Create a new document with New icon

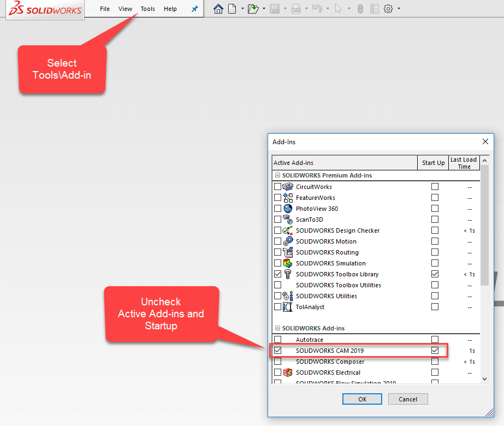pos(232,9)
